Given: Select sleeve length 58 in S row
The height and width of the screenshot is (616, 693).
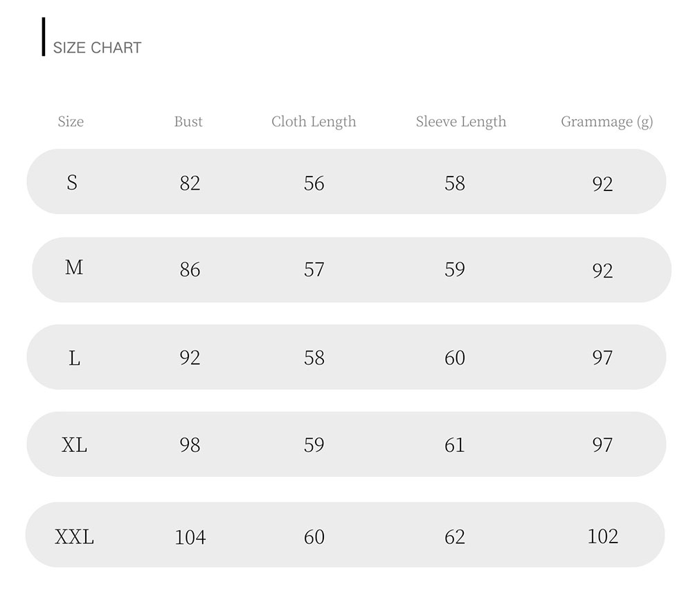Looking at the screenshot, I should (455, 183).
